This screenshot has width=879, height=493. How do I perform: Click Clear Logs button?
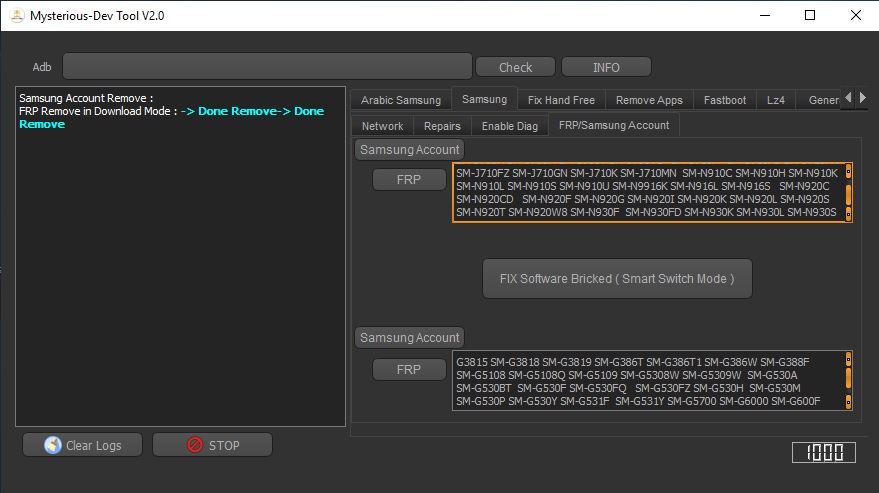click(x=82, y=445)
